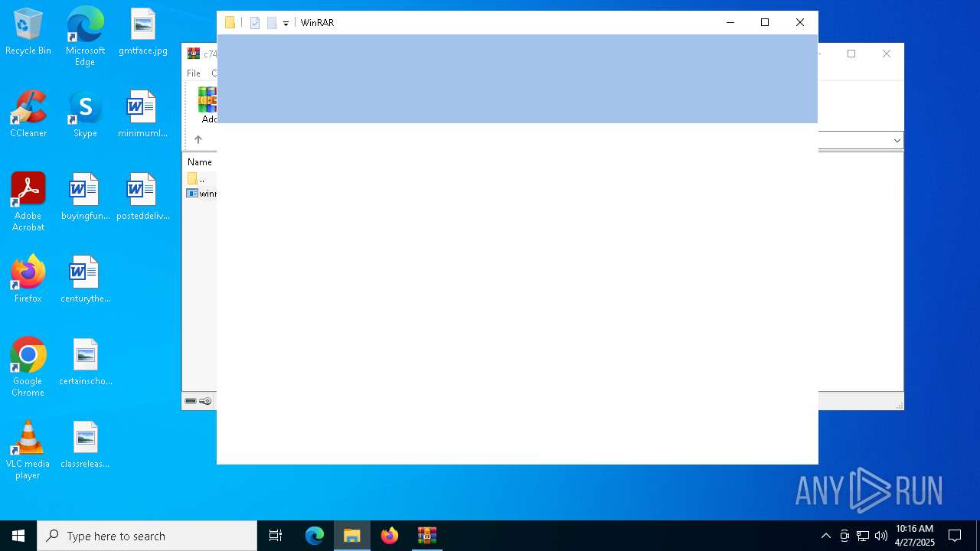Select posteddeliv... Word document on desktop
The width and height of the screenshot is (980, 551).
tap(143, 197)
